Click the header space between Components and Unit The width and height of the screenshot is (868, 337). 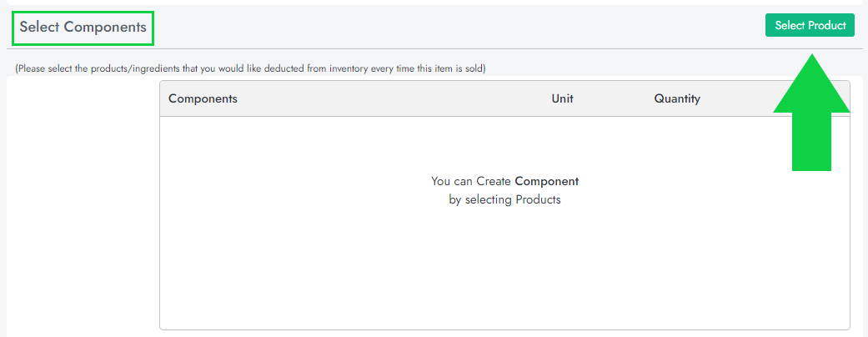pyautogui.click(x=392, y=98)
